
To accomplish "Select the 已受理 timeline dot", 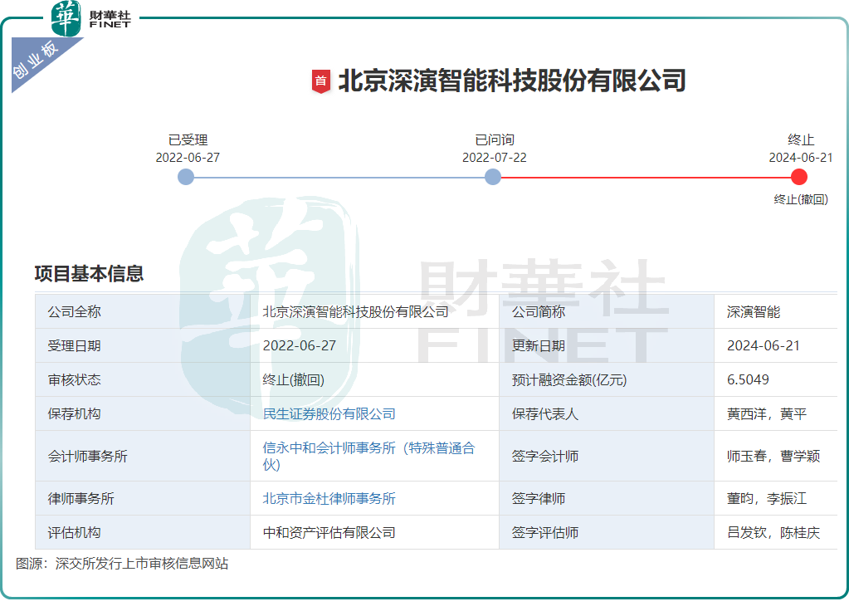I will click(186, 177).
